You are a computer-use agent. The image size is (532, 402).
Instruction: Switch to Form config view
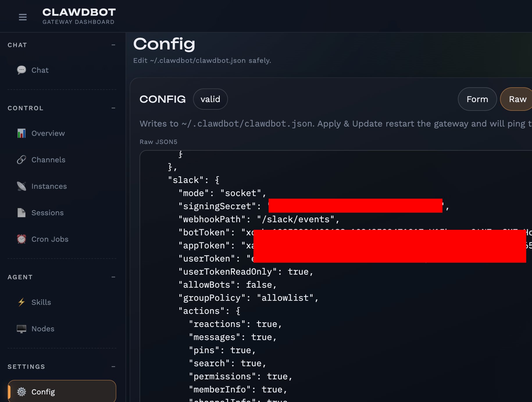tap(477, 99)
